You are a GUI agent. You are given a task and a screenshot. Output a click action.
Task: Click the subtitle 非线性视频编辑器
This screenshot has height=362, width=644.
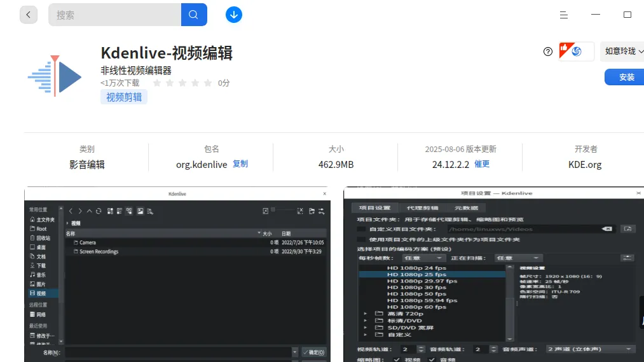click(x=136, y=70)
